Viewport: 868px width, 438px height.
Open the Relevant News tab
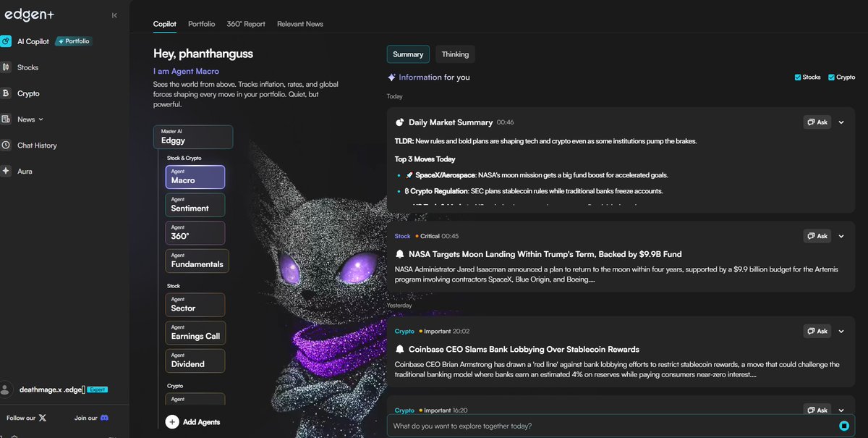click(300, 24)
